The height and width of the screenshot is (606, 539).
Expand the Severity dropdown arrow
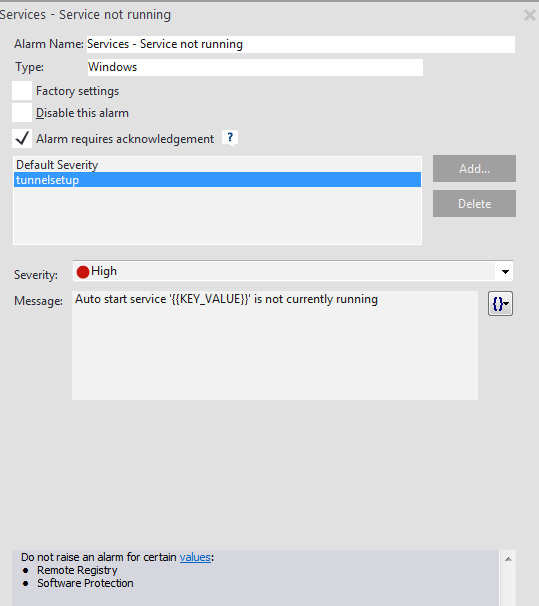click(505, 271)
